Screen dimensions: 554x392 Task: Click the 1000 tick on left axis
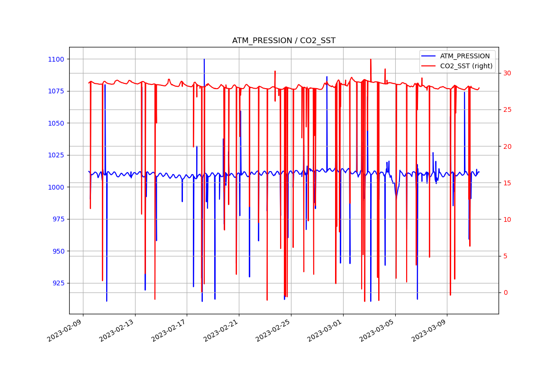coord(56,187)
